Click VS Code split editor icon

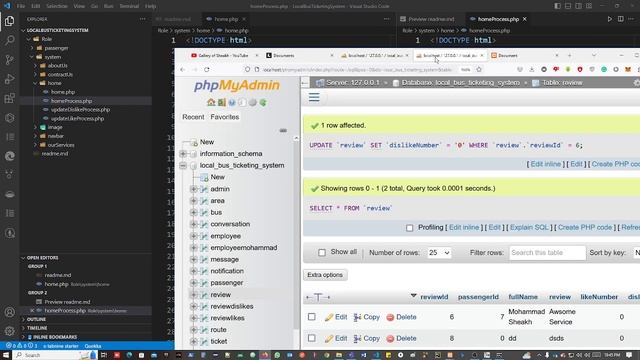click(620, 19)
